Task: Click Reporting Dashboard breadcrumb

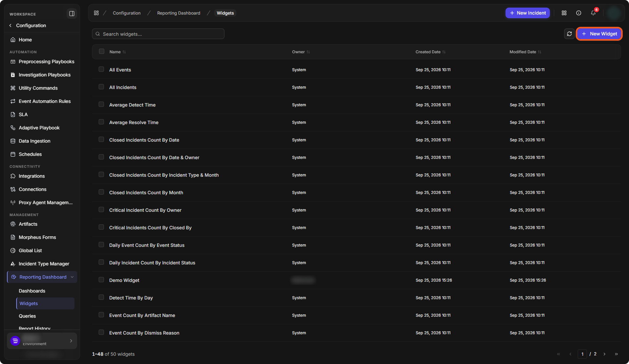Action: [179, 13]
